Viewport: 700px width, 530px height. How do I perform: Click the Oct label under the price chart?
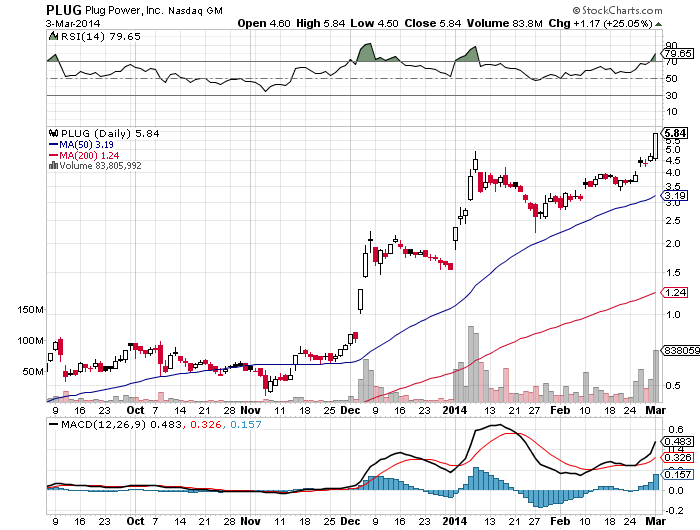point(135,410)
